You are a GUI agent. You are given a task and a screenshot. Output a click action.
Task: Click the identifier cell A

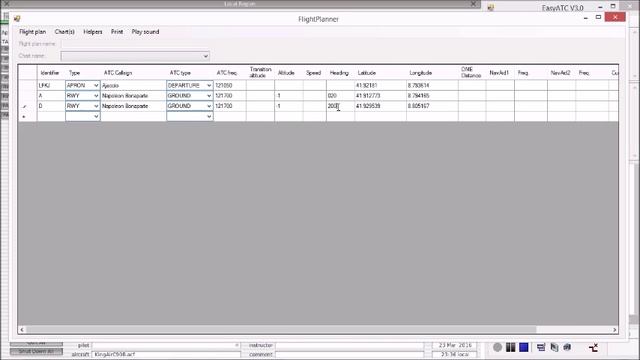[51, 96]
